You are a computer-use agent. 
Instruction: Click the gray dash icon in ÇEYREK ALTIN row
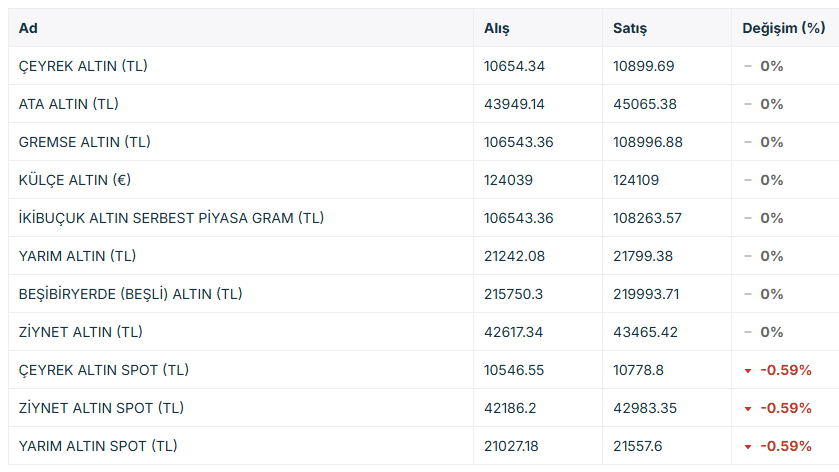point(748,66)
